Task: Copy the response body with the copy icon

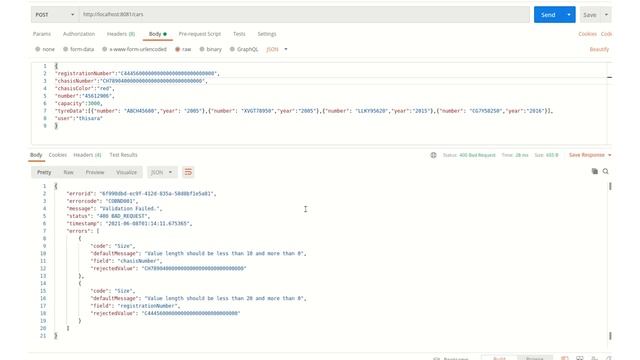Action: [x=595, y=171]
